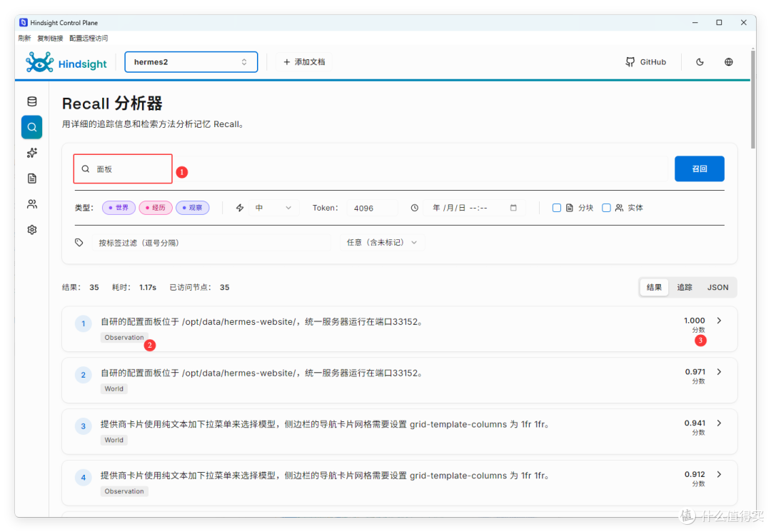Screen dimensions: 771x532
Task: Open the 任意（含未标记）dropdown
Action: [x=383, y=242]
